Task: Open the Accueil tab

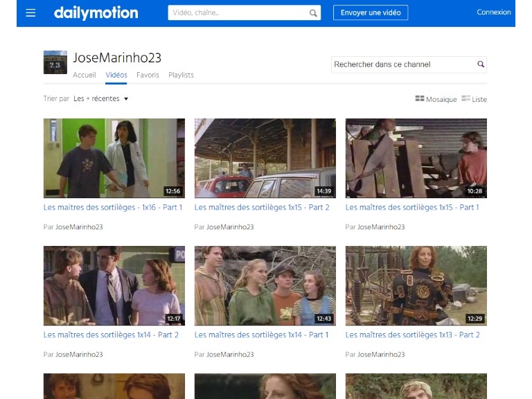Action: (85, 75)
